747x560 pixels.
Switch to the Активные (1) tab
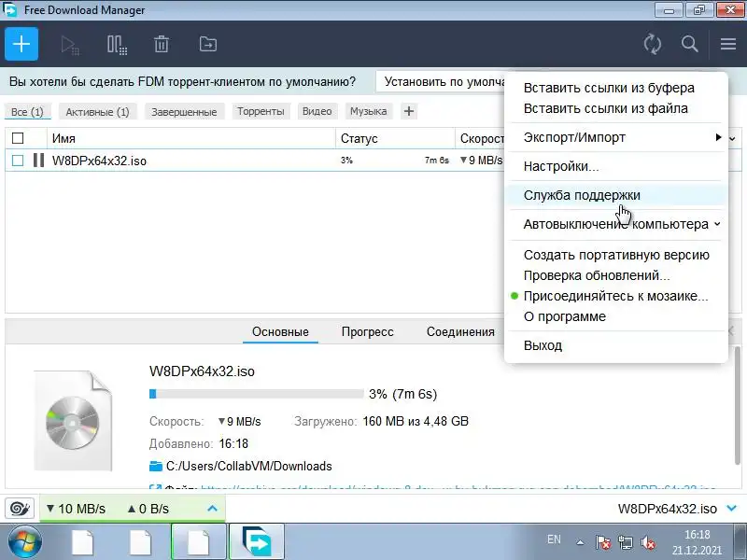pos(97,111)
